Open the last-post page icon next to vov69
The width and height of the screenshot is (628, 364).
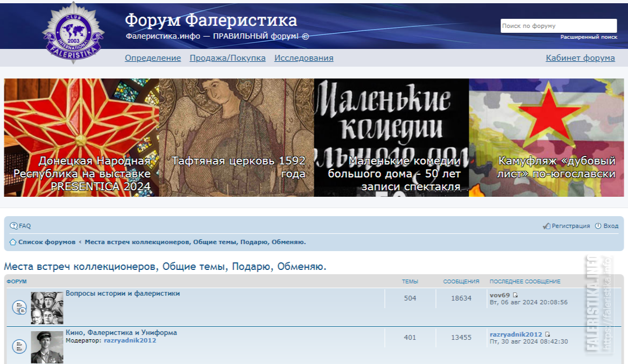point(515,296)
